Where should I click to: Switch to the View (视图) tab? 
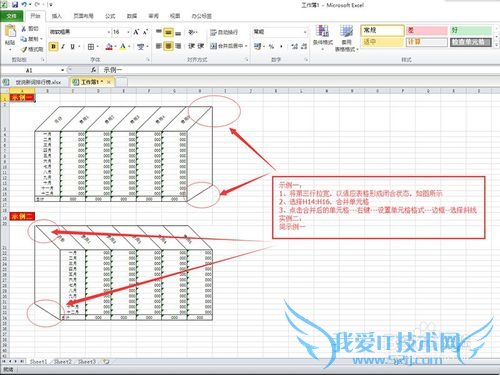coord(175,16)
